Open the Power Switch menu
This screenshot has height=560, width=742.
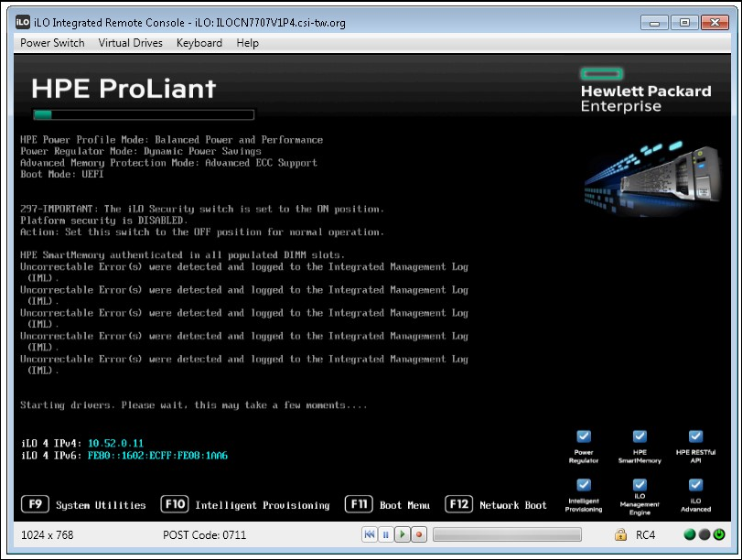(x=52, y=43)
